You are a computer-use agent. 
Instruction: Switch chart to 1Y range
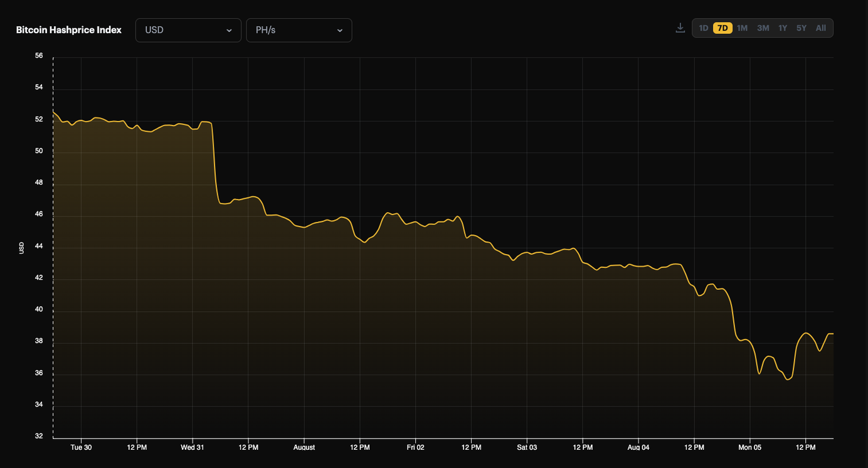pyautogui.click(x=783, y=28)
